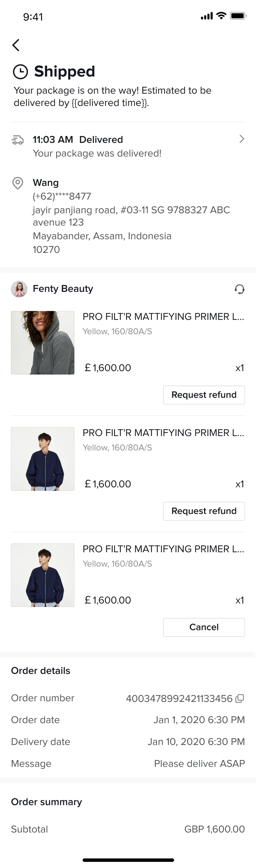The width and height of the screenshot is (256, 868).
Task: Tap the Wi-Fi status icon
Action: (x=222, y=16)
